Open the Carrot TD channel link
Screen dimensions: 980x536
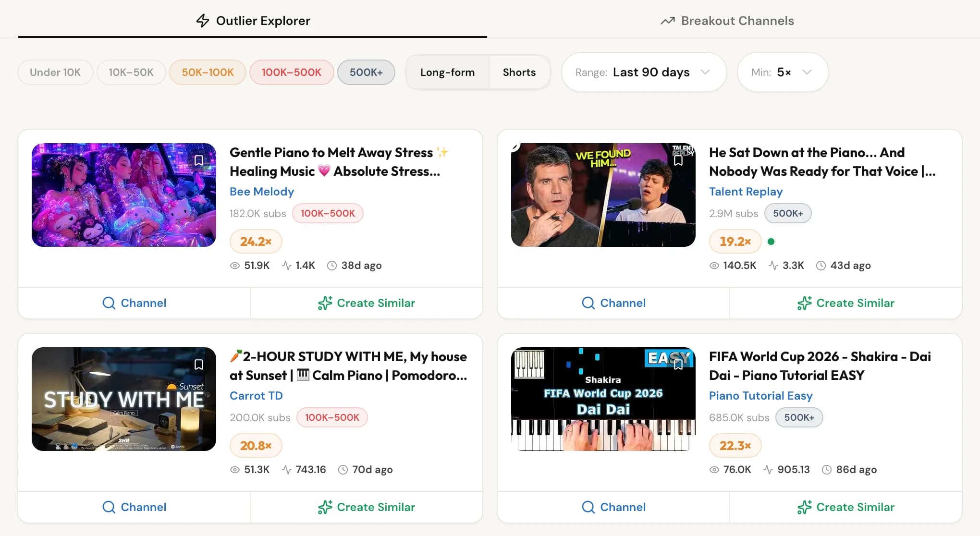[x=256, y=396]
